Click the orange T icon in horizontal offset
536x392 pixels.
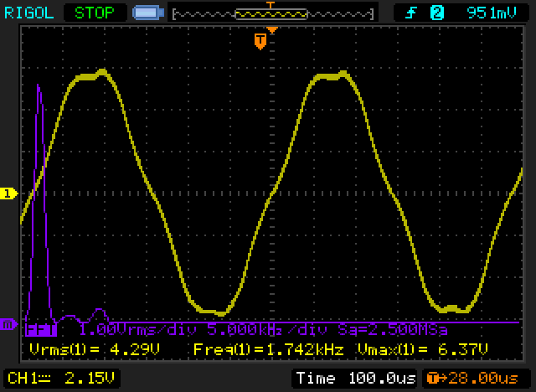(x=433, y=378)
